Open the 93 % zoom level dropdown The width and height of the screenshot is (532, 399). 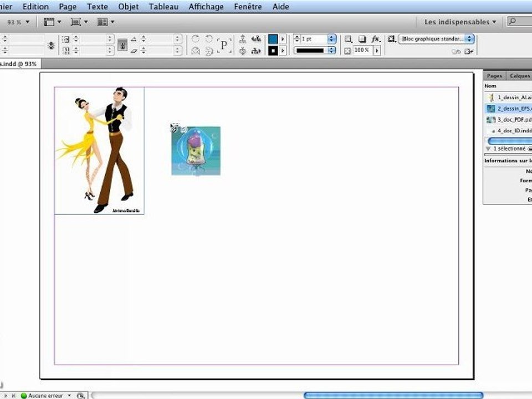point(18,22)
